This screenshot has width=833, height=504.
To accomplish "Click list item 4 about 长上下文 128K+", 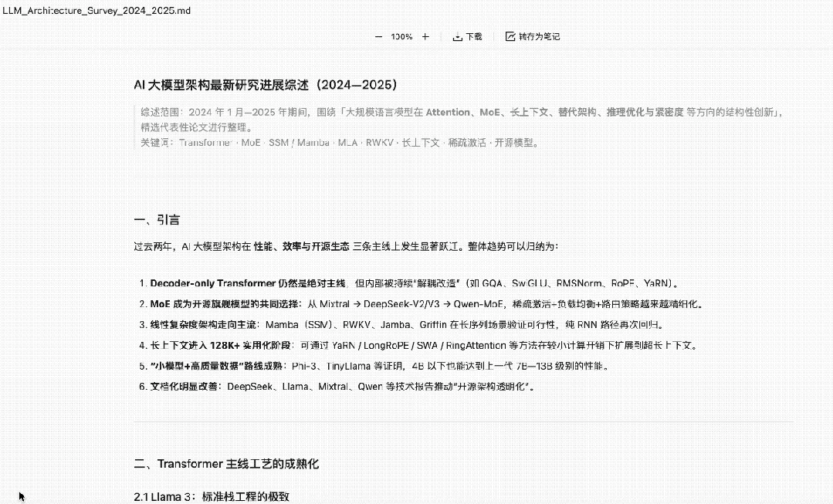I will click(x=418, y=346).
